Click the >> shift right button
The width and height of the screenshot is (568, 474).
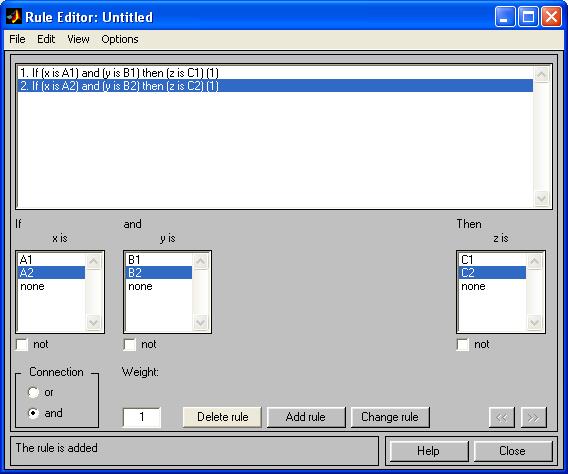(534, 418)
